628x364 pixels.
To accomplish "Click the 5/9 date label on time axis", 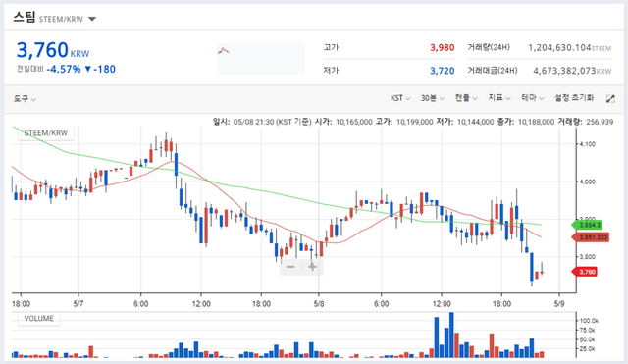I will 559,304.
